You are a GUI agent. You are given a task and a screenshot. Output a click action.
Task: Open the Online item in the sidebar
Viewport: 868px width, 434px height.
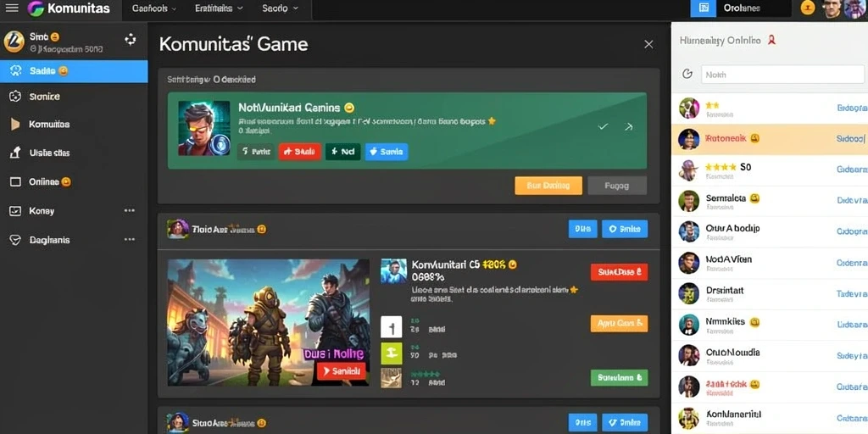(x=74, y=181)
